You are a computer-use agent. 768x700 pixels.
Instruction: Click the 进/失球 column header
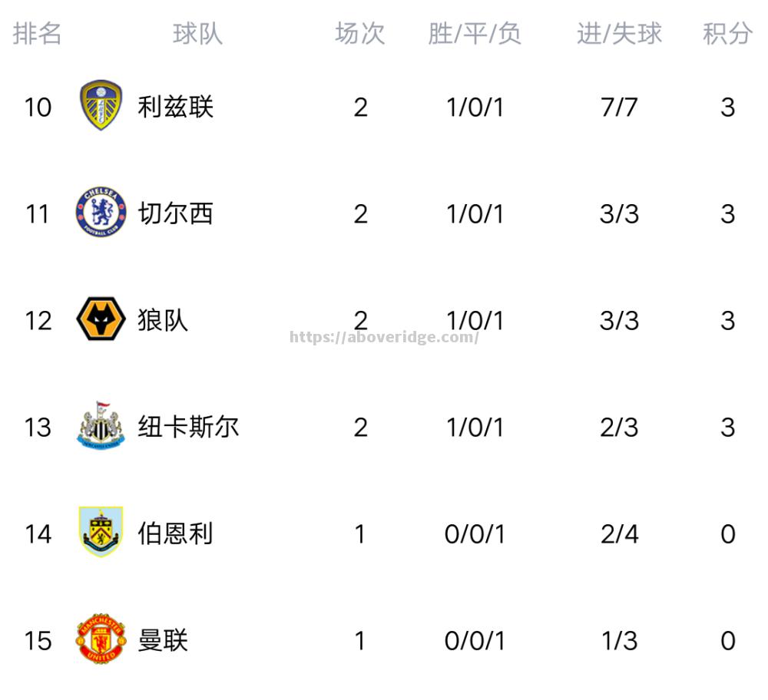coord(619,34)
